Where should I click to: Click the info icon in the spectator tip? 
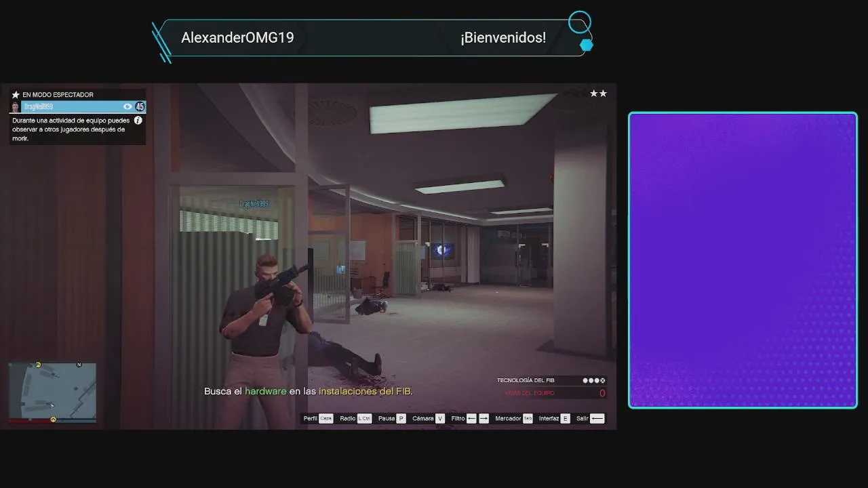138,121
